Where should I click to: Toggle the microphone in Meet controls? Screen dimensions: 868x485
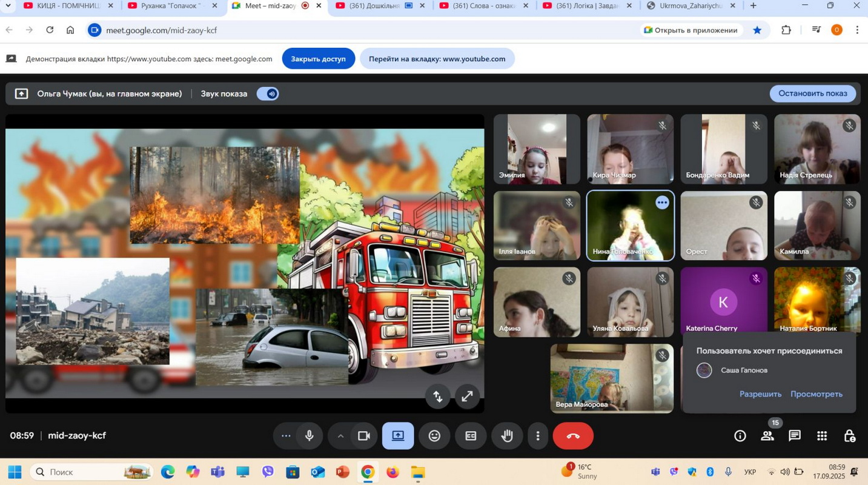[x=310, y=436]
